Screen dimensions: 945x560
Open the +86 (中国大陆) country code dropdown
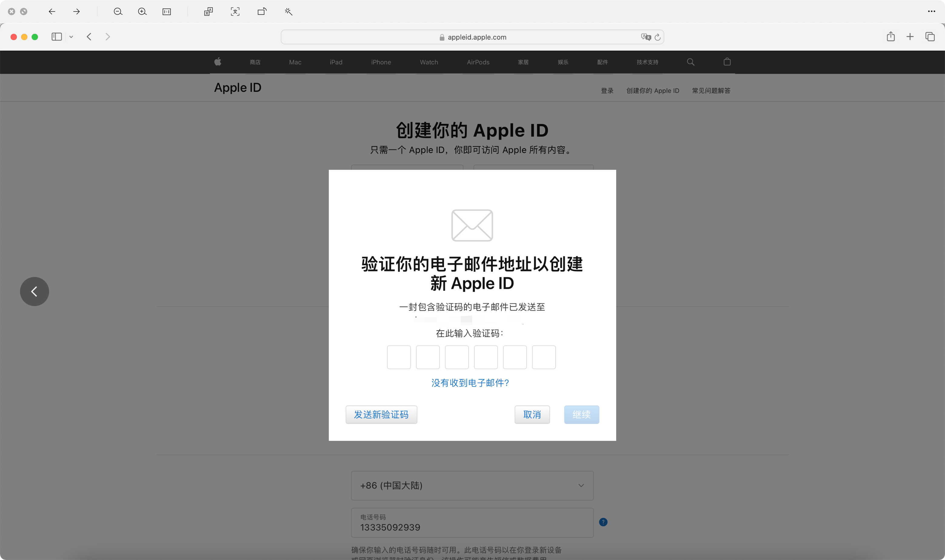472,485
